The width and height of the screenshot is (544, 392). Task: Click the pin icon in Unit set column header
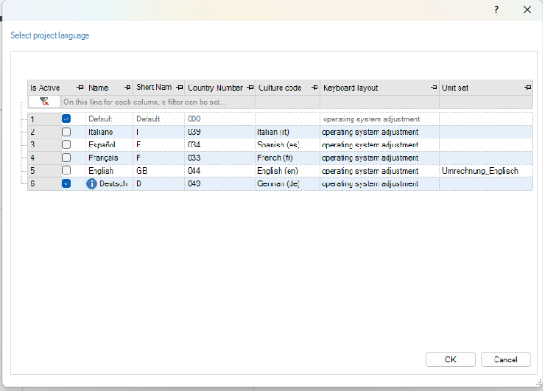[x=527, y=88]
